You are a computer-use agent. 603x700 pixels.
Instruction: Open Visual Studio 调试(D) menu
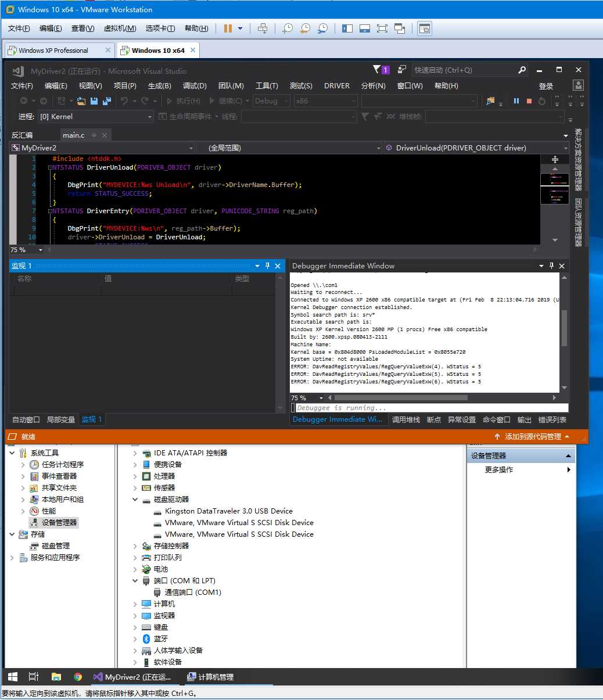tap(195, 85)
